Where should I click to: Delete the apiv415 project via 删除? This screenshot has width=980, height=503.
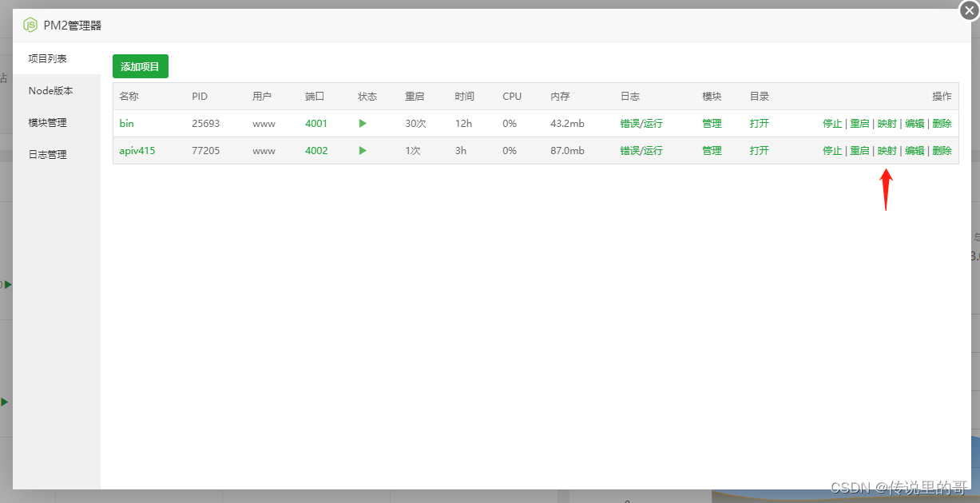[x=942, y=150]
